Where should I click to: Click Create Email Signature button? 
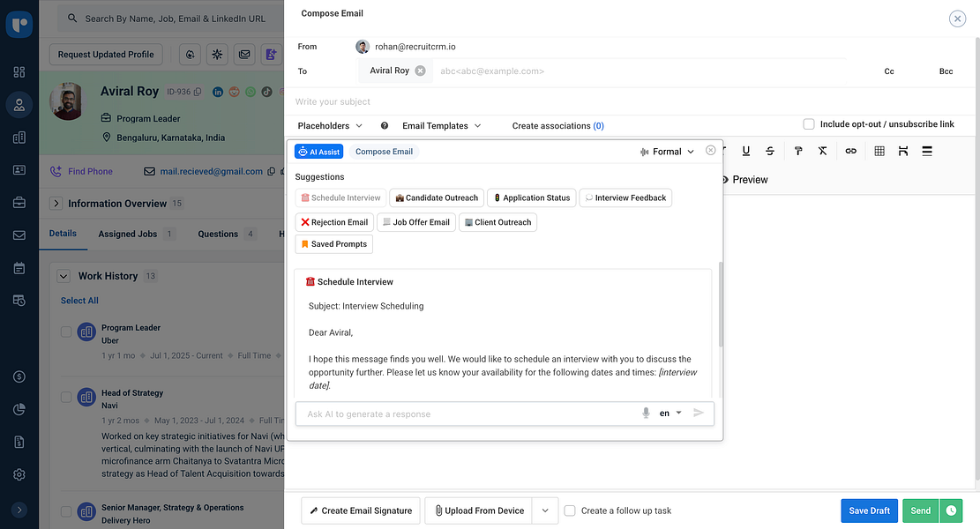pos(361,510)
